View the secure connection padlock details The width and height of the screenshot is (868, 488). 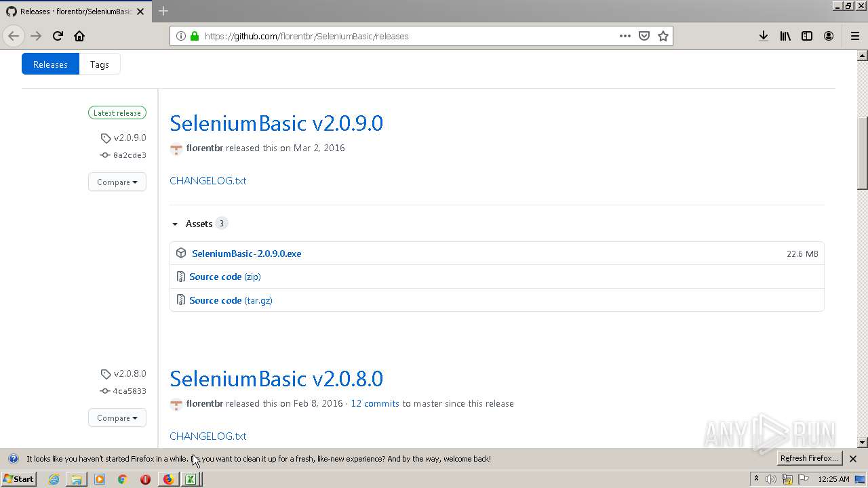pyautogui.click(x=195, y=36)
